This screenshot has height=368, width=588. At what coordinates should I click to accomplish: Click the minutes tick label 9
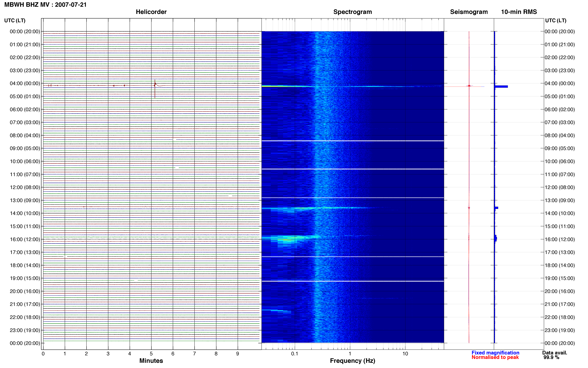238,354
